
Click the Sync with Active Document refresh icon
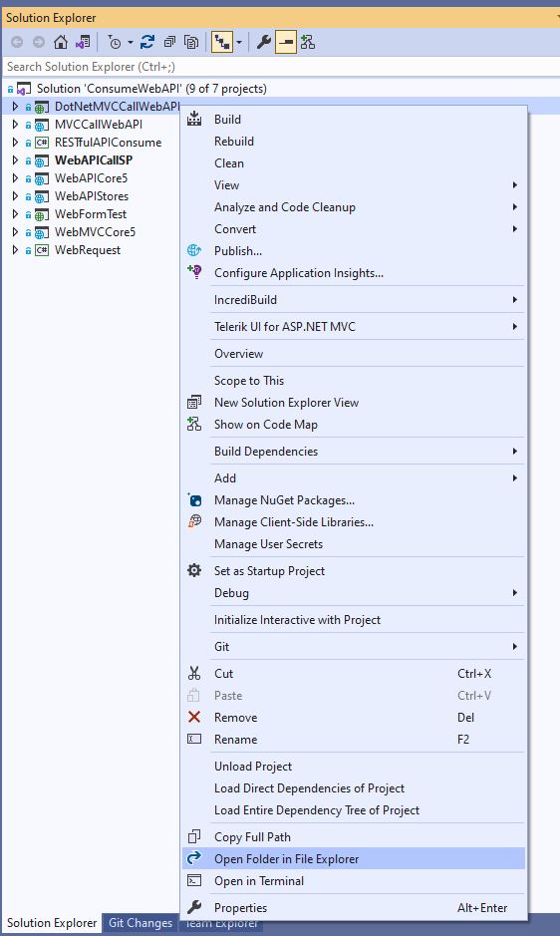tap(147, 42)
